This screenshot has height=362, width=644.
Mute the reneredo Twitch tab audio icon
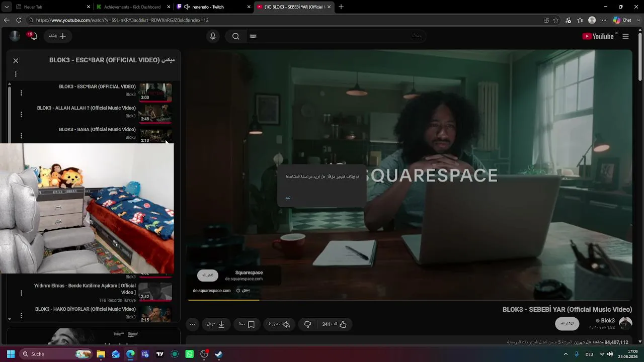coord(187,7)
